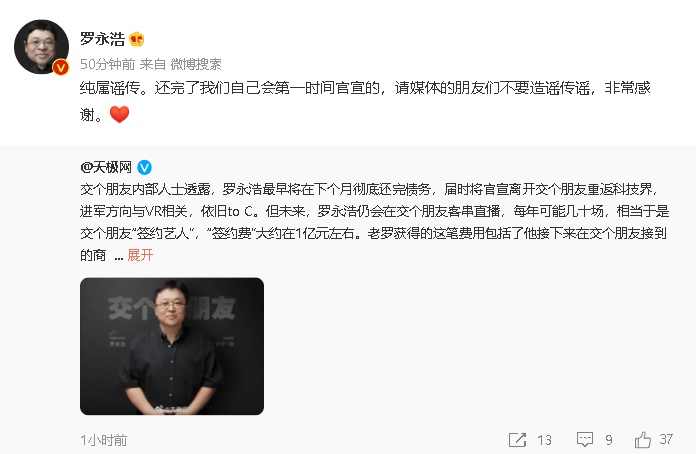696x454 pixels.
Task: Click the red heart emoji in post
Action: pos(119,114)
